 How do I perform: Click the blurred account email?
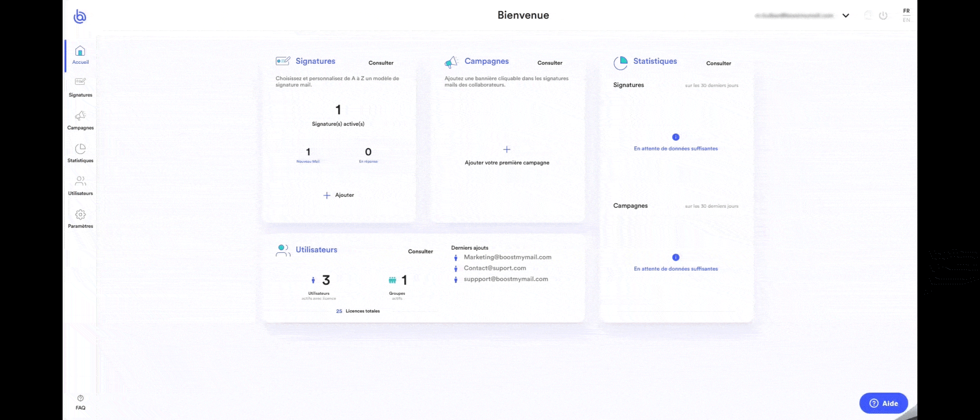[x=794, y=16]
